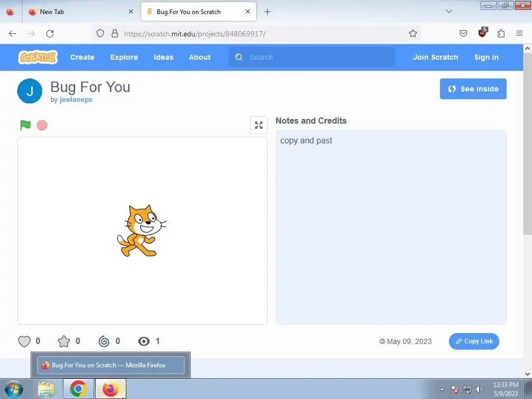The width and height of the screenshot is (532, 399).
Task: Open Chrome from taskbar
Action: tap(78, 389)
